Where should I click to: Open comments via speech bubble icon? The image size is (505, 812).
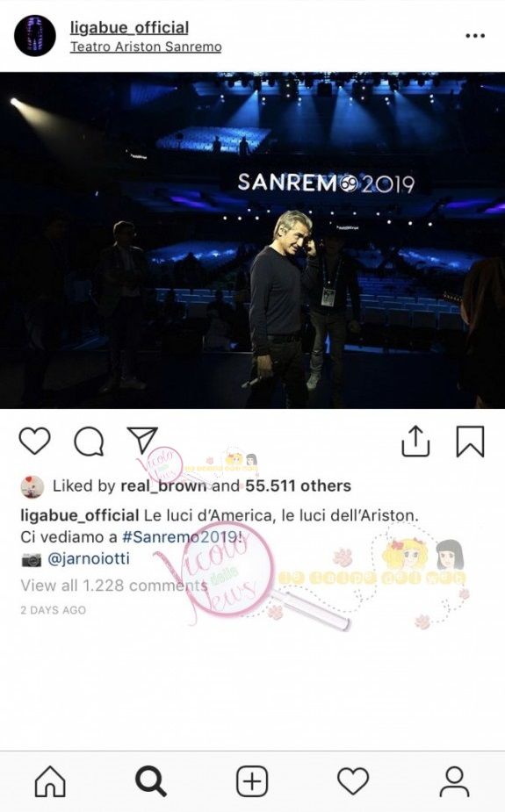tap(89, 442)
